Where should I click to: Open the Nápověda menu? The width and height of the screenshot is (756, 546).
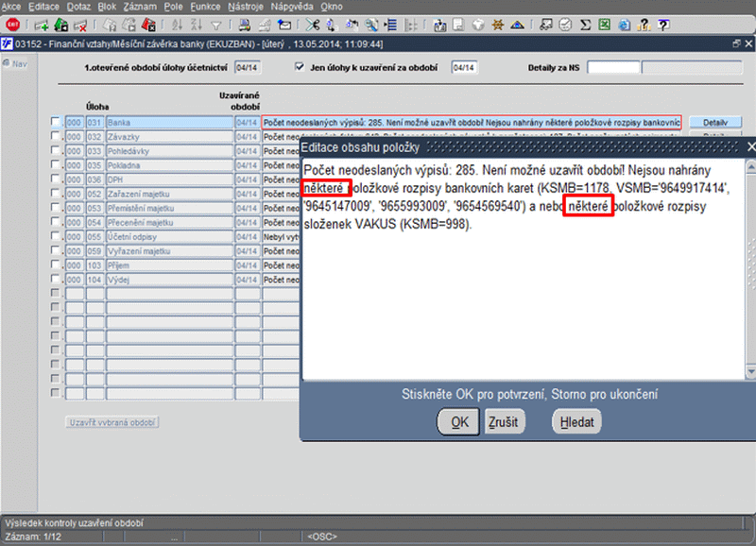[292, 7]
